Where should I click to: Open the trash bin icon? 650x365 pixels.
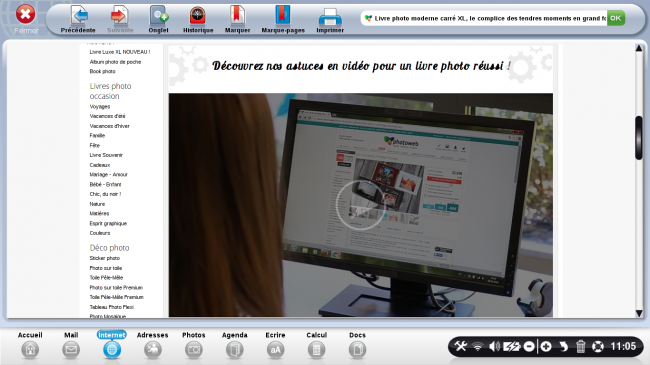pyautogui.click(x=581, y=346)
